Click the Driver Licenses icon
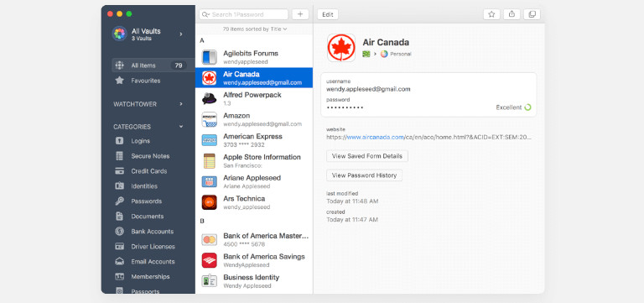644x303 pixels. (x=120, y=247)
